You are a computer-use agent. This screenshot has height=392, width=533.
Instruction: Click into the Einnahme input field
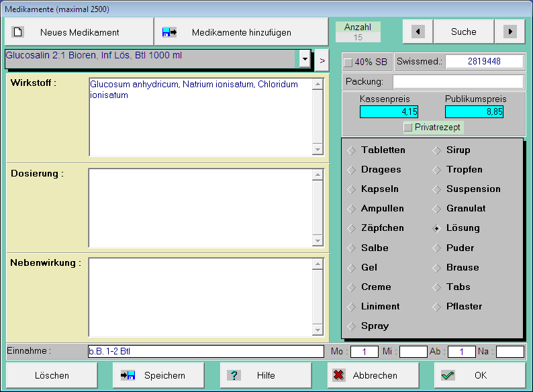(x=205, y=351)
